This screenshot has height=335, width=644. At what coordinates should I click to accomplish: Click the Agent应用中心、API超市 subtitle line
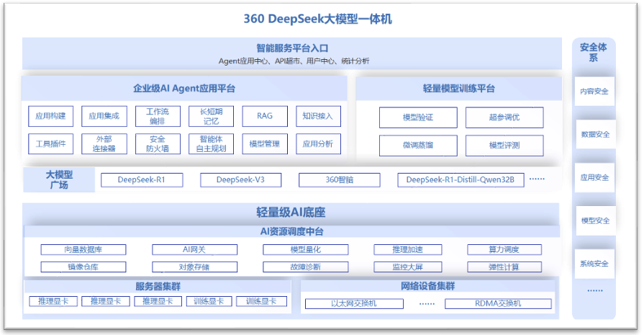pos(294,61)
